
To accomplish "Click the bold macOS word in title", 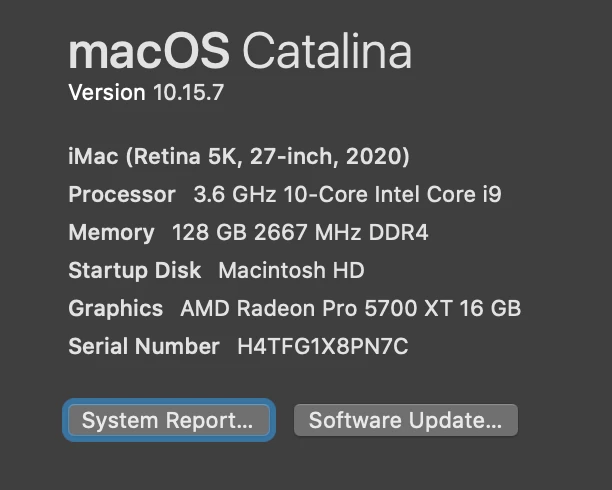I will tap(149, 51).
